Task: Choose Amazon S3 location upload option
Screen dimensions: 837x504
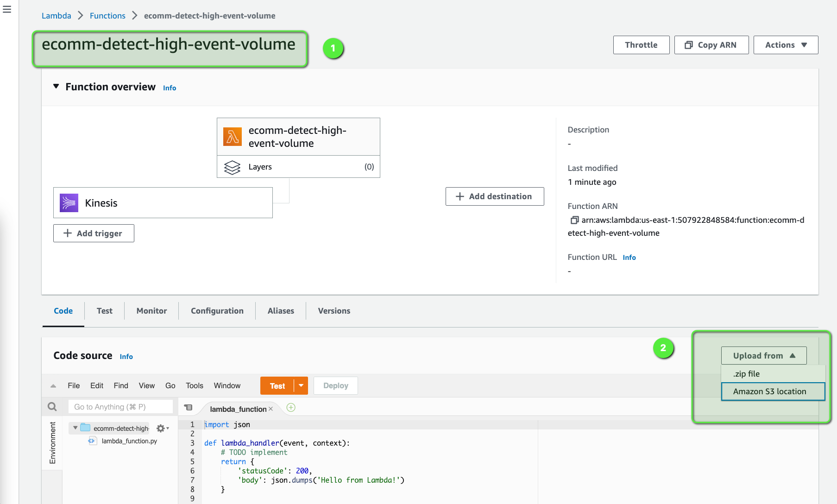Action: point(773,391)
